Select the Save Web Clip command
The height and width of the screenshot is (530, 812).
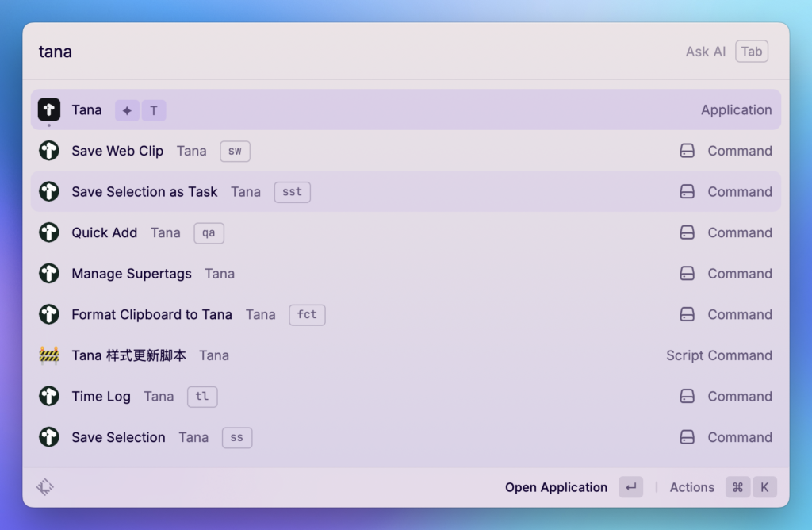(x=406, y=151)
